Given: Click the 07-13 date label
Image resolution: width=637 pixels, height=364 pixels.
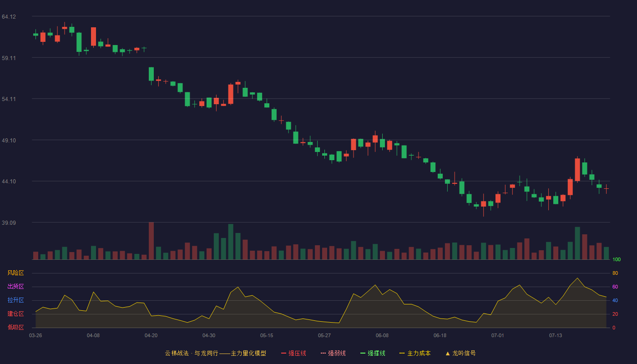Looking at the screenshot, I should [556, 335].
